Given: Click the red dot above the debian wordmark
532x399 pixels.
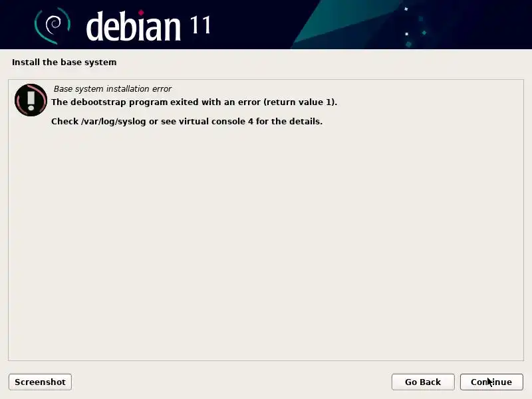Looking at the screenshot, I should click(x=141, y=13).
